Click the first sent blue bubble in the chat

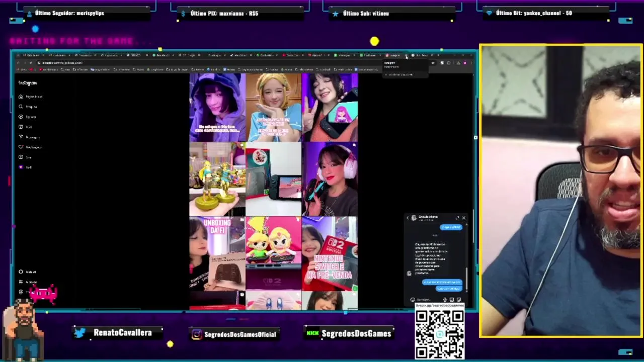[451, 227]
